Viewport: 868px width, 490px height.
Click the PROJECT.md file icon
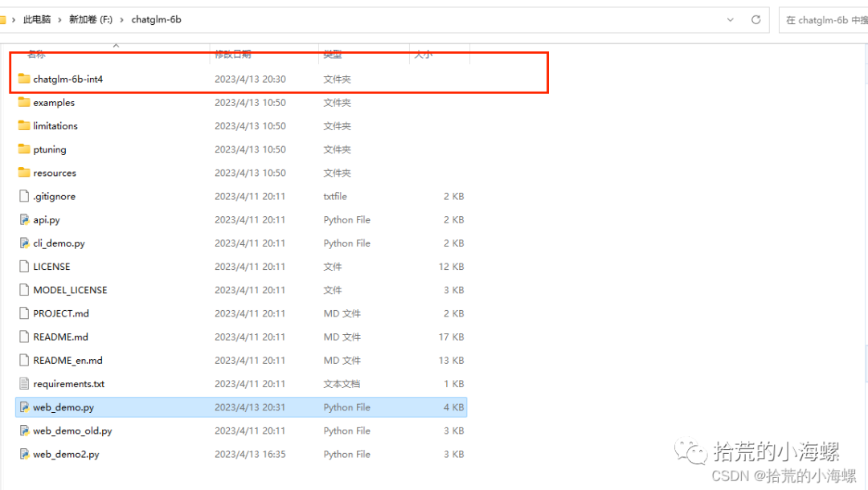[24, 313]
